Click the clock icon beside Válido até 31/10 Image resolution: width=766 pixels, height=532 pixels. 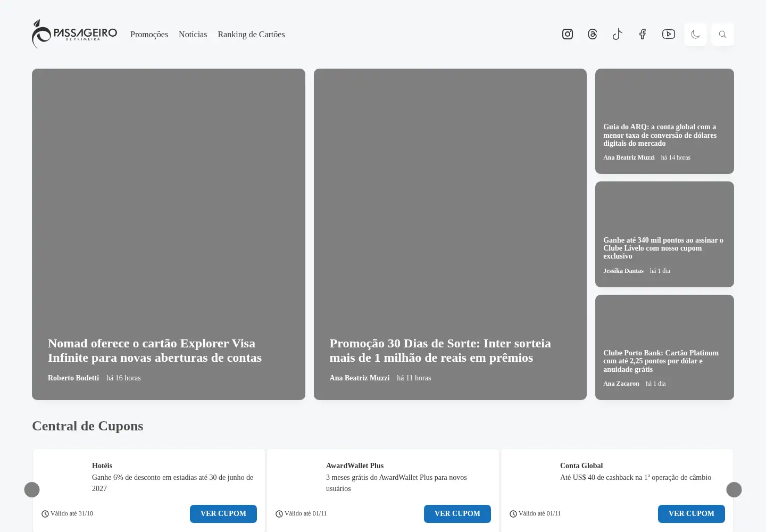tap(45, 514)
